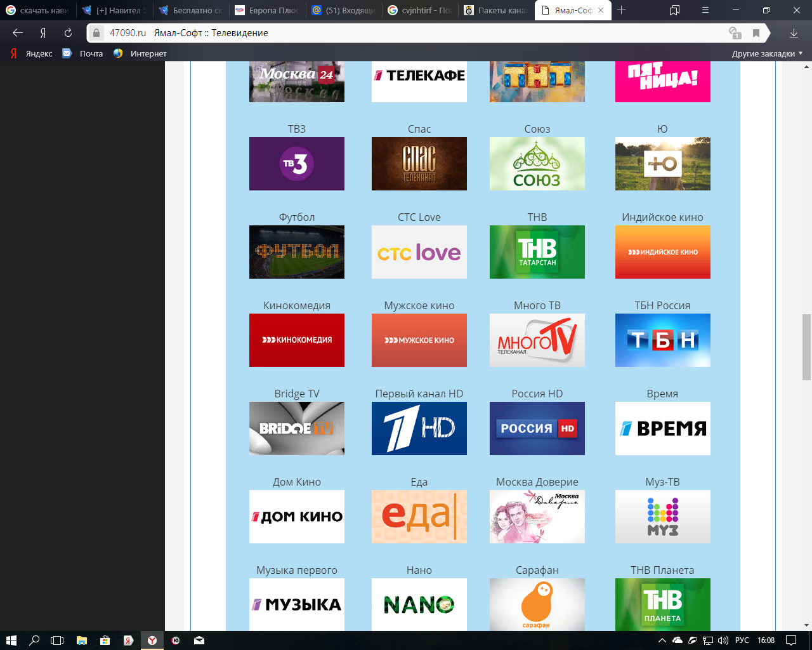Open a new browser tab with plus
Viewport: 812px width, 650px height.
pos(622,10)
